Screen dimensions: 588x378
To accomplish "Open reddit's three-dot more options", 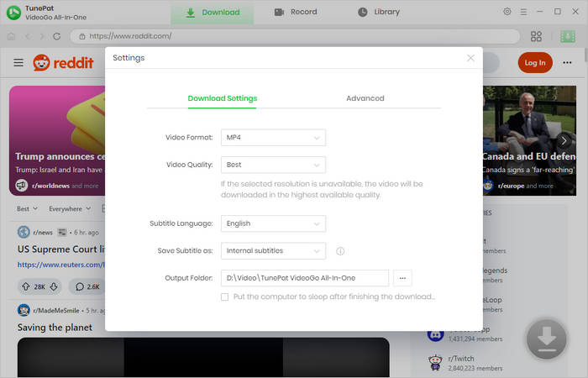I will (x=567, y=63).
